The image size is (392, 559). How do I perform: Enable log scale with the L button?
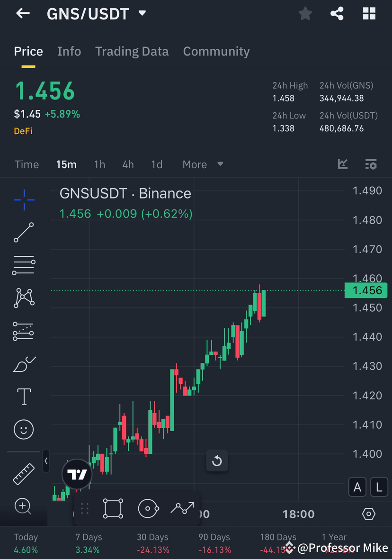tap(379, 487)
